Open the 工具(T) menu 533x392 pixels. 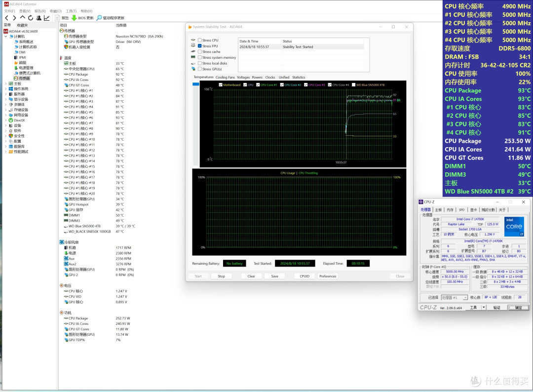[71, 11]
